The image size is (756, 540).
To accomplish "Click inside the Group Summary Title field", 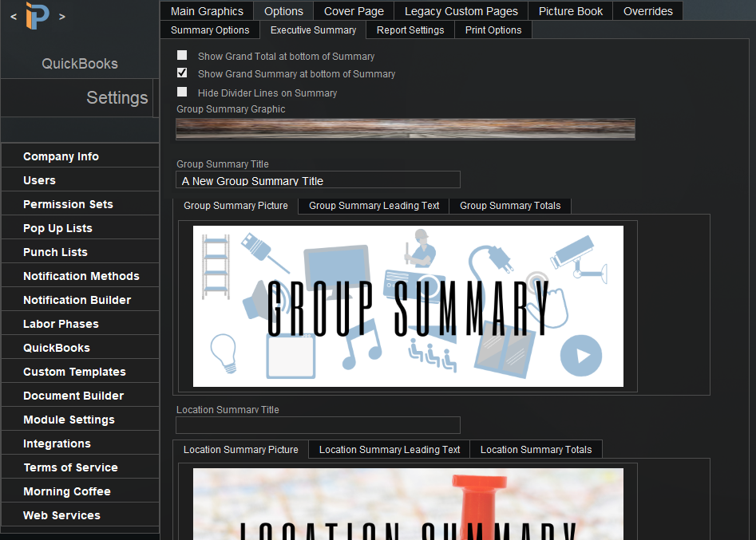I will [x=318, y=179].
